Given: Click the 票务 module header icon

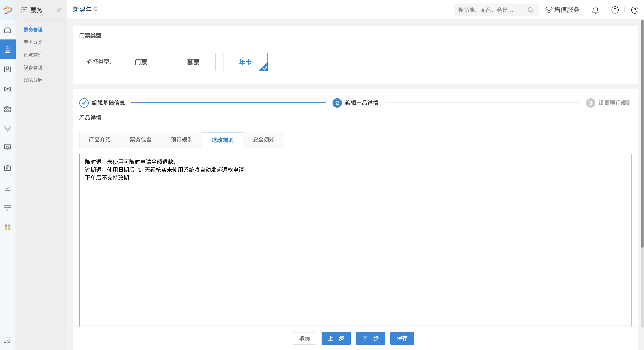Looking at the screenshot, I should tap(24, 10).
